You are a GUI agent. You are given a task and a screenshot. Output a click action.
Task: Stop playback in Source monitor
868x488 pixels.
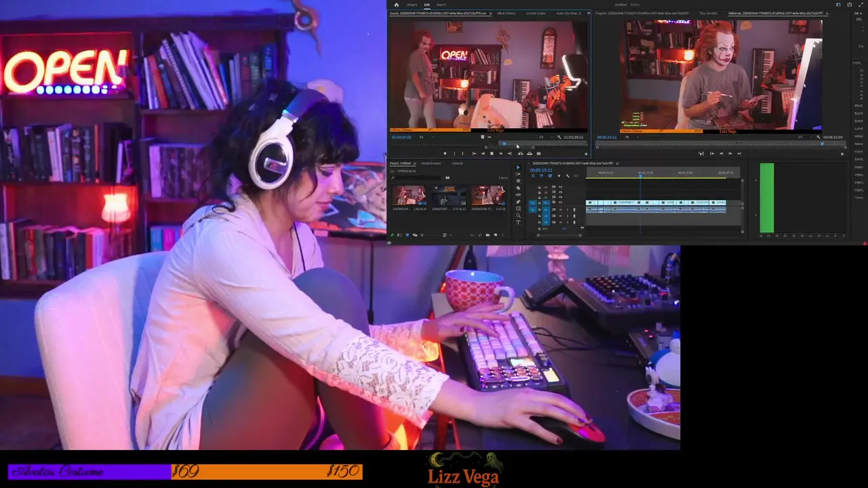pyautogui.click(x=492, y=154)
